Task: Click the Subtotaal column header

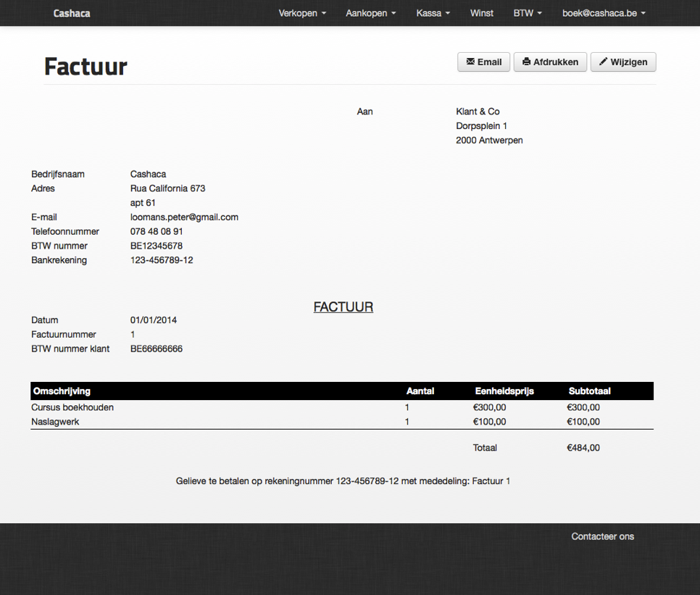Action: pyautogui.click(x=589, y=391)
